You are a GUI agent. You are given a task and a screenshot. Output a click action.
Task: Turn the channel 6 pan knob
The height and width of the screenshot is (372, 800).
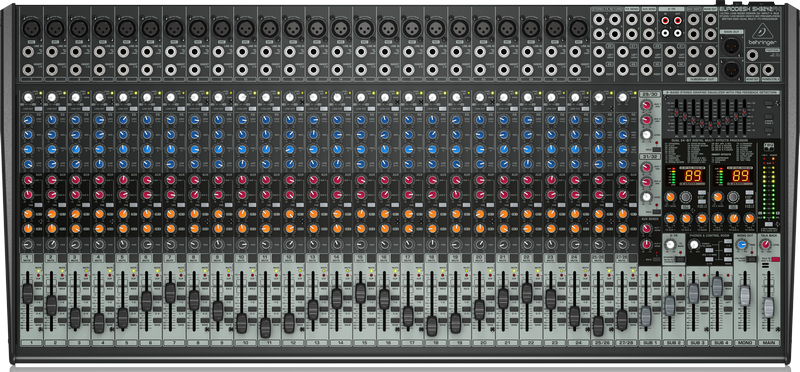click(x=147, y=244)
